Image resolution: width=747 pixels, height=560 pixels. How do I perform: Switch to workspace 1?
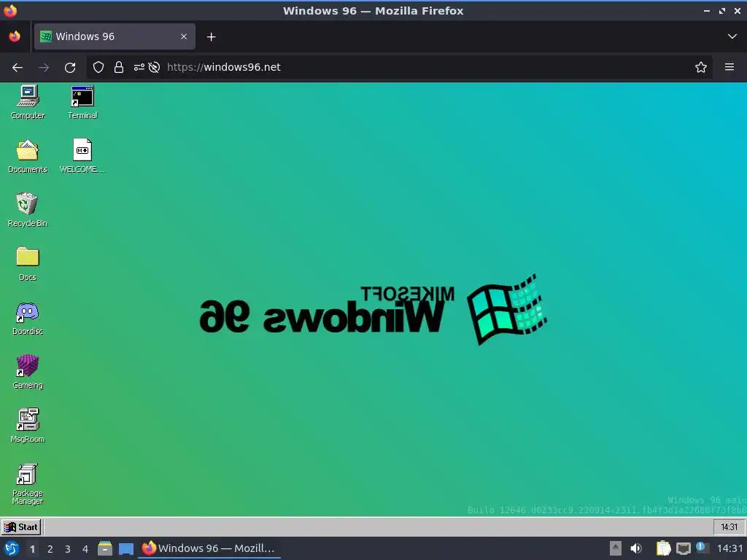32,549
